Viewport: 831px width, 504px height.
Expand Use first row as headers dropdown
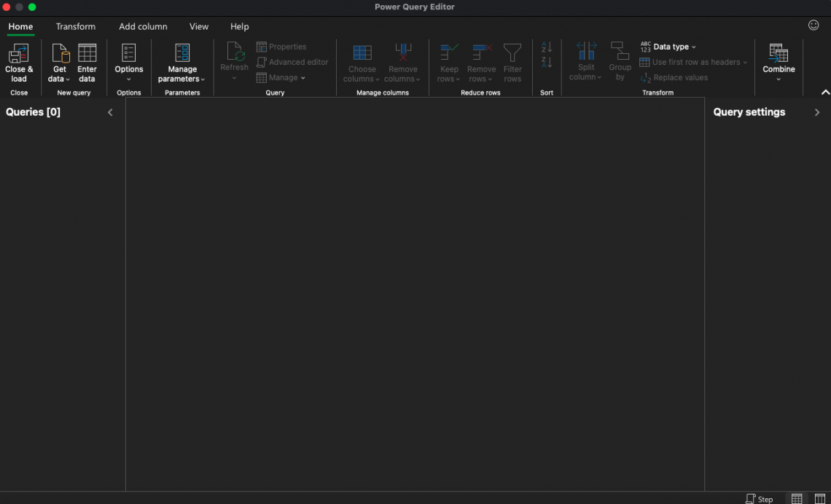point(744,63)
